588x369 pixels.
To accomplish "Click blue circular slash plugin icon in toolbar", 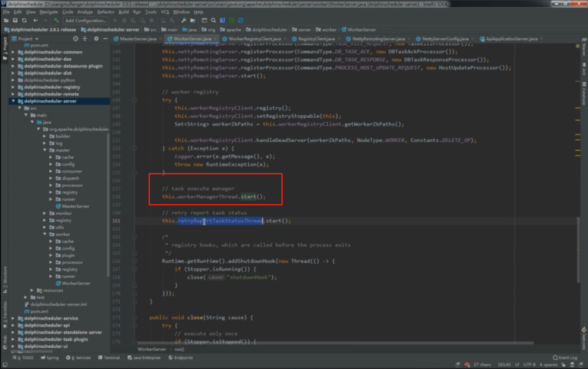I will [x=241, y=20].
